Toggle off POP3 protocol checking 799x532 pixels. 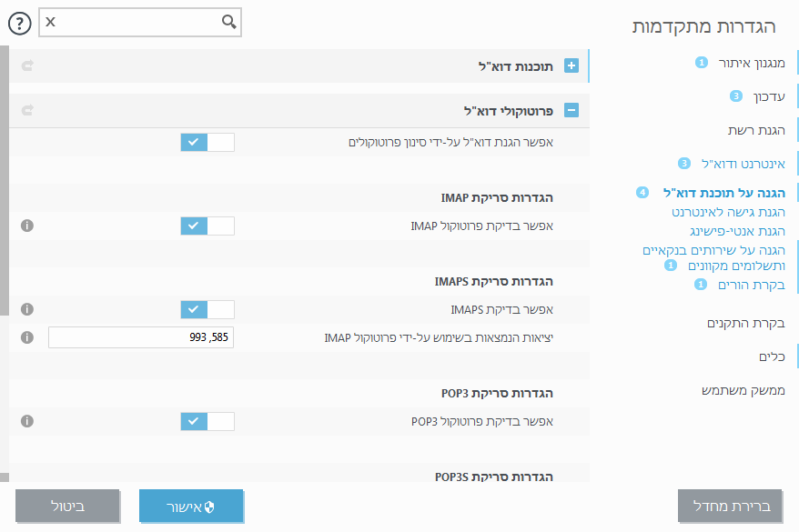[x=206, y=421]
